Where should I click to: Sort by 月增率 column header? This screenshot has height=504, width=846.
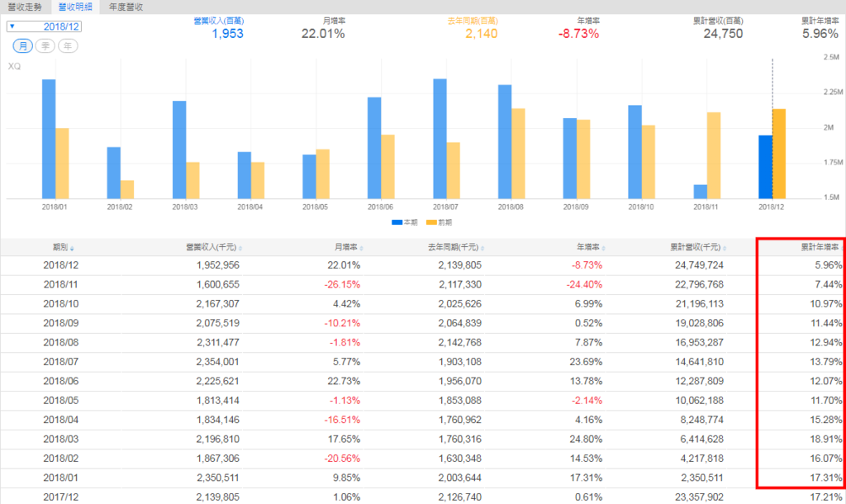tap(349, 247)
